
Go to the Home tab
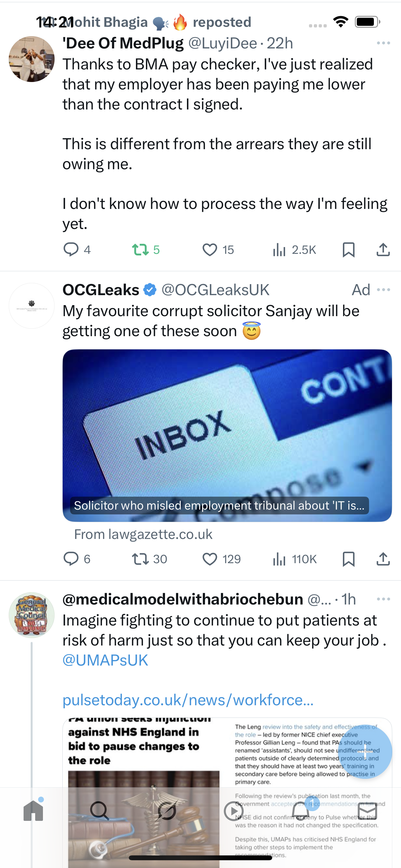[33, 811]
